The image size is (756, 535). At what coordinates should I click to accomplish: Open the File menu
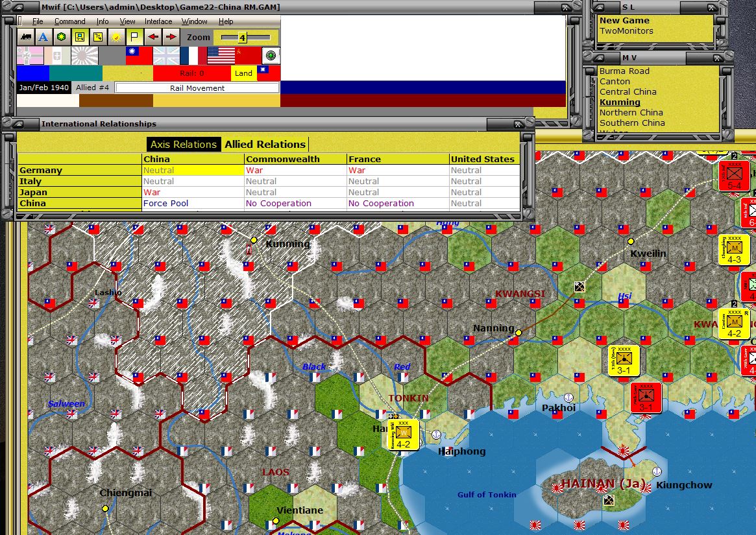click(38, 21)
